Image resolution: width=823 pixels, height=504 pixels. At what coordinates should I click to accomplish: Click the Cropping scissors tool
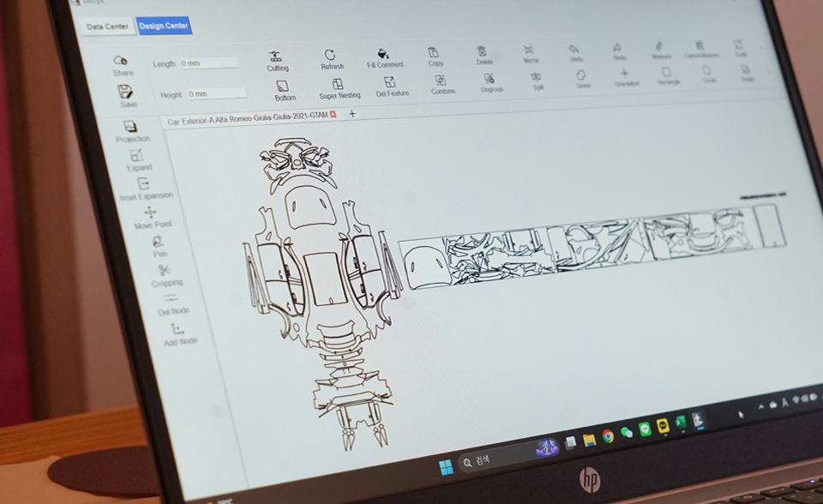tap(164, 270)
